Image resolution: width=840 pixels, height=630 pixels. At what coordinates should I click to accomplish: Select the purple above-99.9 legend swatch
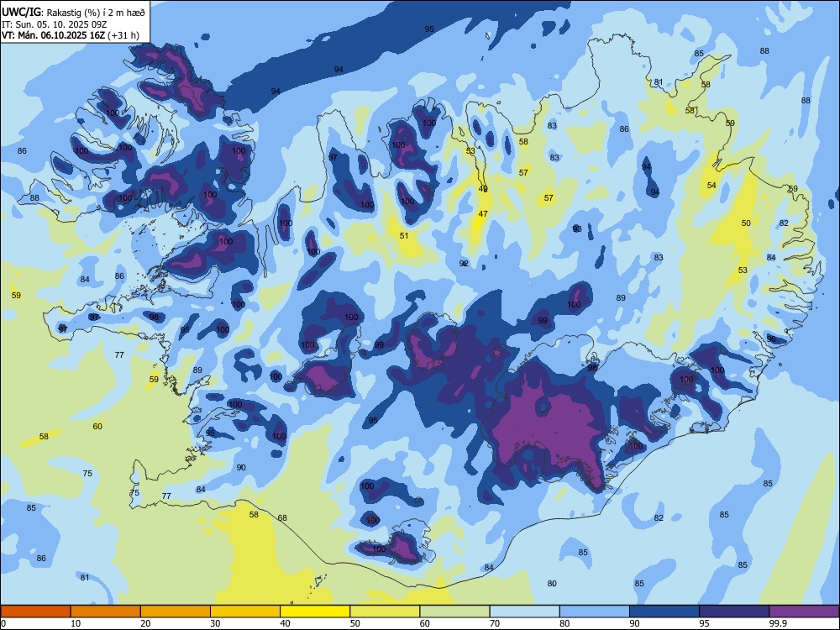point(804,612)
